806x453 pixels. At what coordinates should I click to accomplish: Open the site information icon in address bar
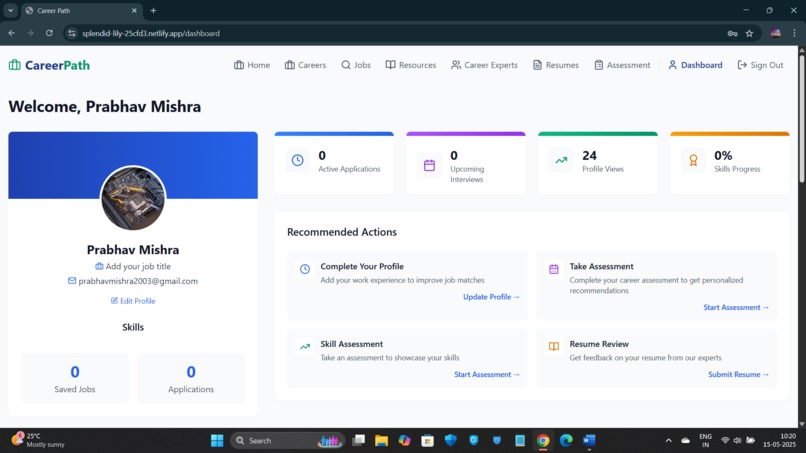tap(72, 33)
